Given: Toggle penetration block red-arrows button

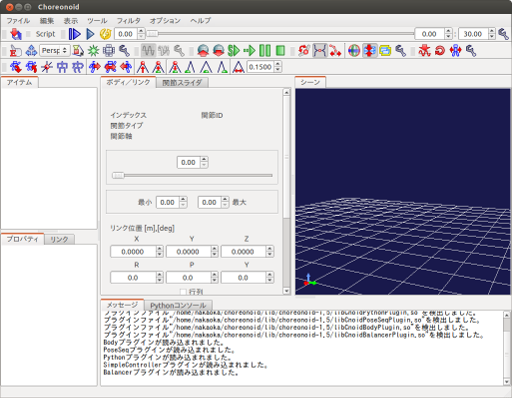Looking at the screenshot, I should (x=369, y=51).
